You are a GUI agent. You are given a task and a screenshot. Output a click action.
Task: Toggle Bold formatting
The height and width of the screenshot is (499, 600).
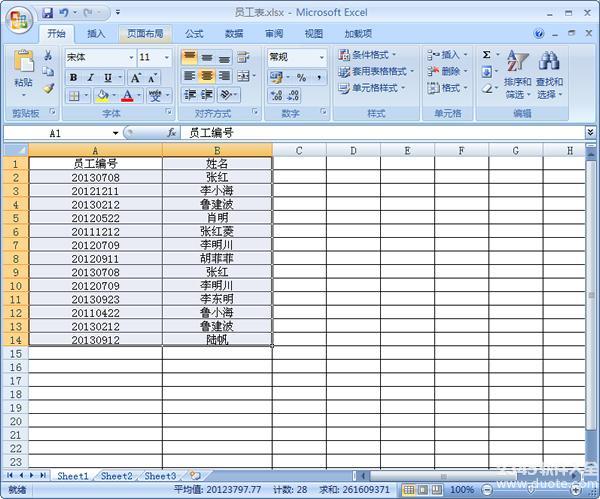(74, 77)
